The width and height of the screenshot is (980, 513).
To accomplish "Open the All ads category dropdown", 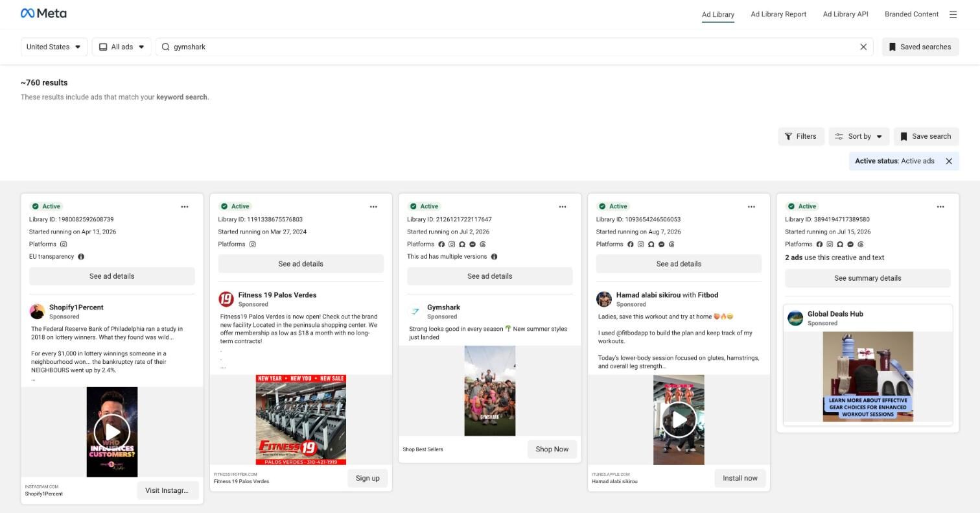I will [x=122, y=47].
